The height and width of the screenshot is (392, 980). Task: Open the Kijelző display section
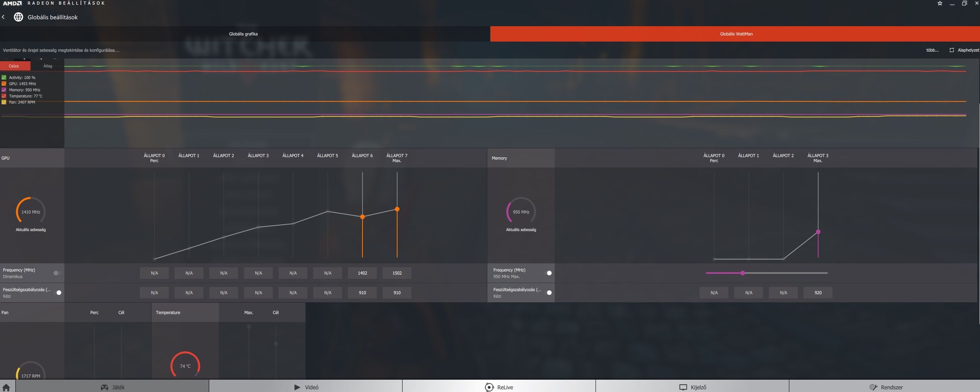[x=692, y=387]
